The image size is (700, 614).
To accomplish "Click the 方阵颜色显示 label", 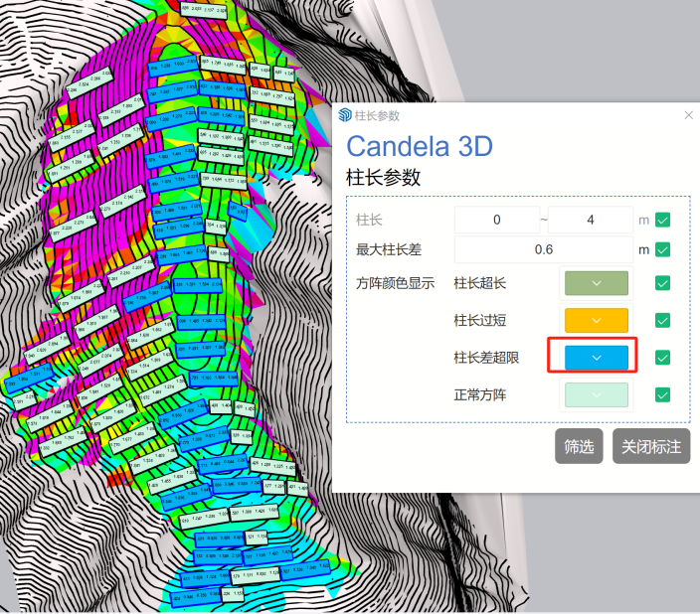I will point(395,283).
